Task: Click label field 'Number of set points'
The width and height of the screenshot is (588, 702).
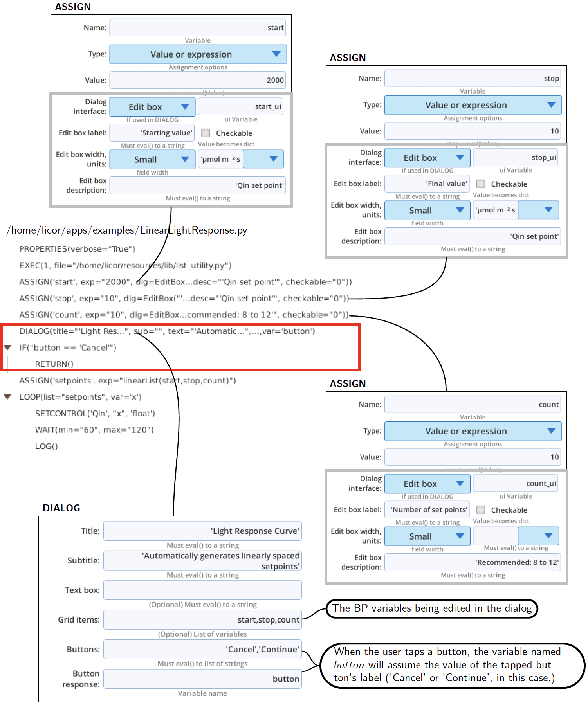Action: [427, 509]
